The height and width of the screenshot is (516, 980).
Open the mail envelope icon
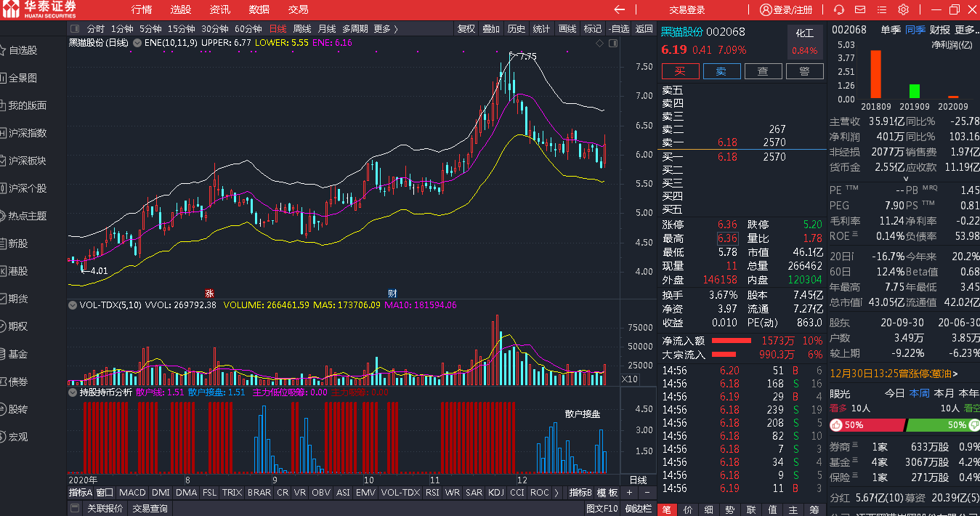861,9
